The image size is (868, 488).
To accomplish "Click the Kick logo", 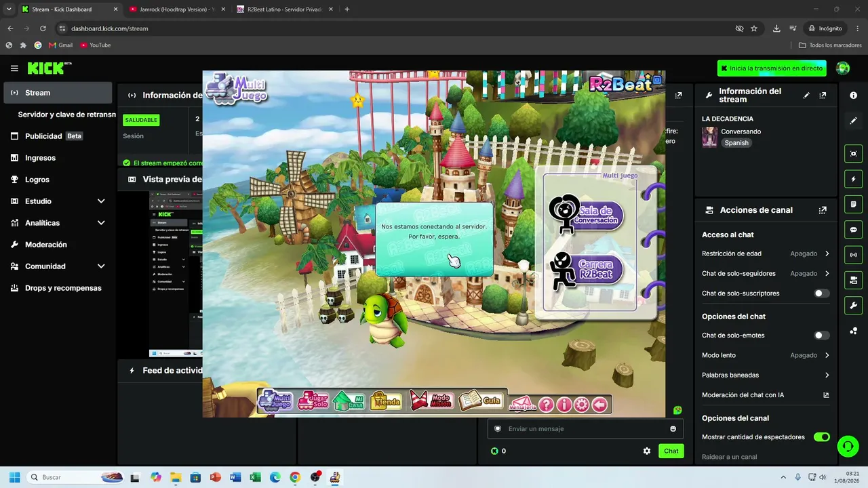I will 46,68.
